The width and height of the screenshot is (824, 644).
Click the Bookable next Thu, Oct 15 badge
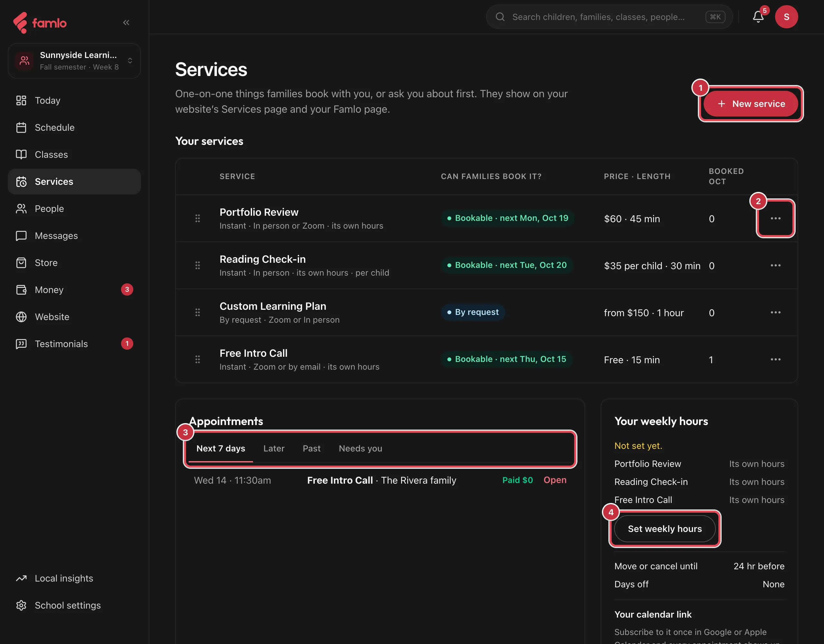coord(507,359)
